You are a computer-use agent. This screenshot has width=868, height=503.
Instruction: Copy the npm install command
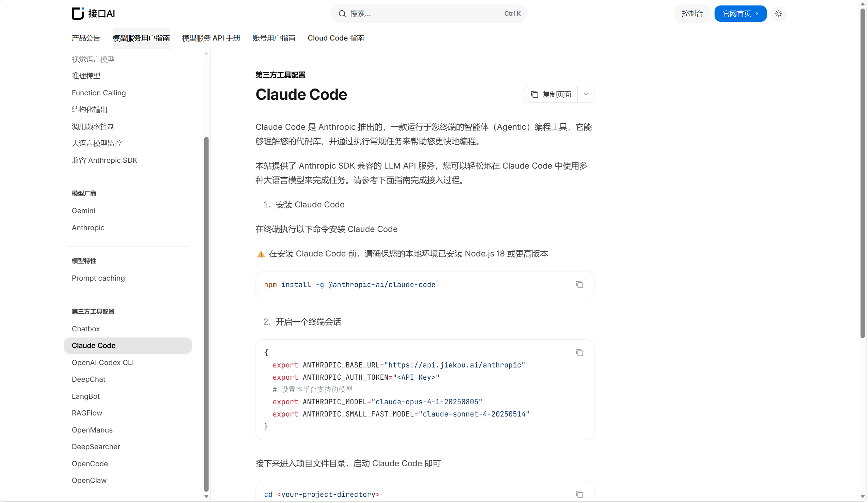pos(580,285)
